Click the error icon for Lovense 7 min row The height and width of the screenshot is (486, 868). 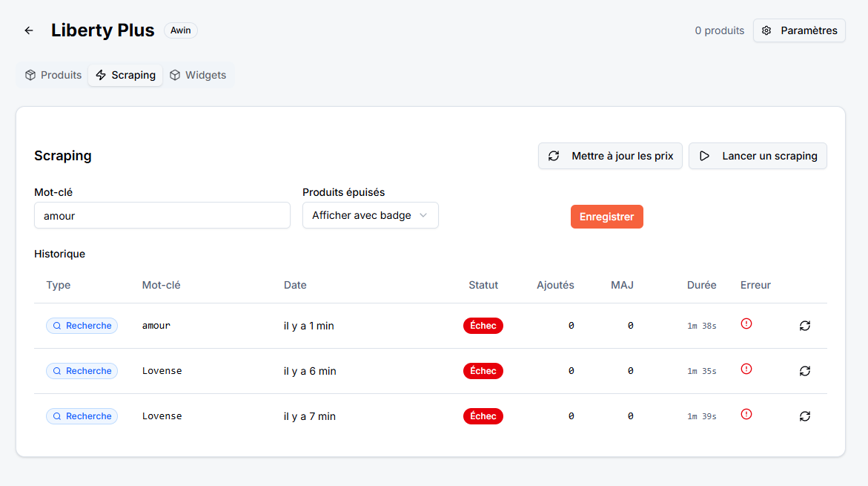click(746, 415)
